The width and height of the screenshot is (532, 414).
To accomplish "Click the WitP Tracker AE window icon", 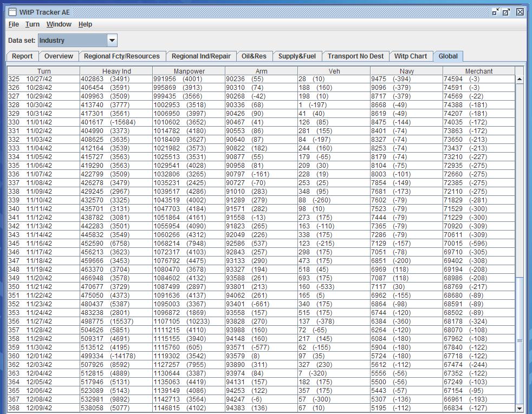I will coord(12,12).
